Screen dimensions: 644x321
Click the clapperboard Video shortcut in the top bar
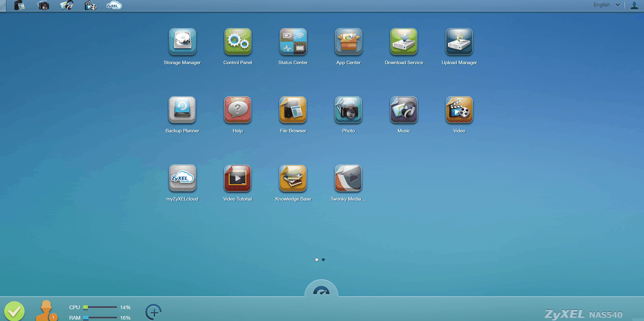pyautogui.click(x=91, y=5)
